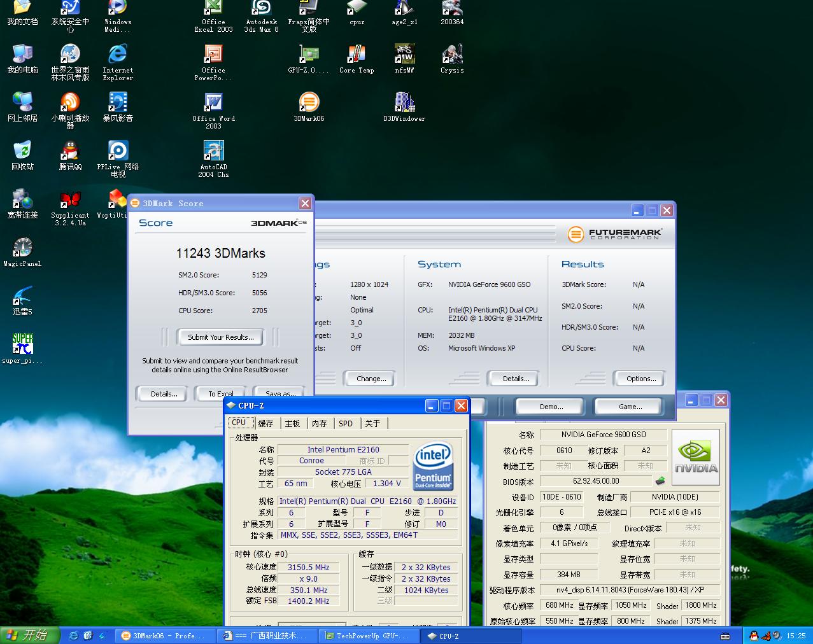Screen dimensions: 813x644
Task: Select the 迅雷5 desktop icon
Action: 22,300
